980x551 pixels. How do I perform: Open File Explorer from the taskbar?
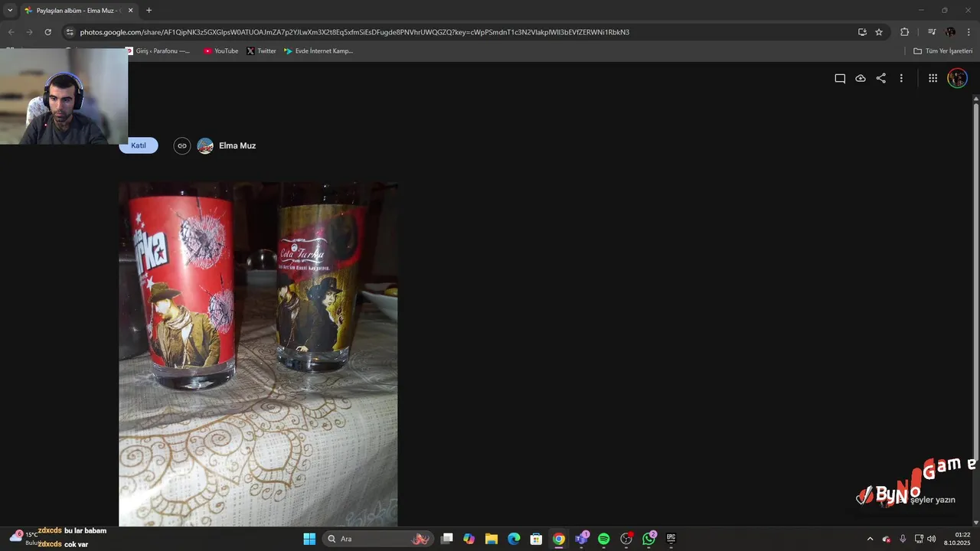(492, 539)
